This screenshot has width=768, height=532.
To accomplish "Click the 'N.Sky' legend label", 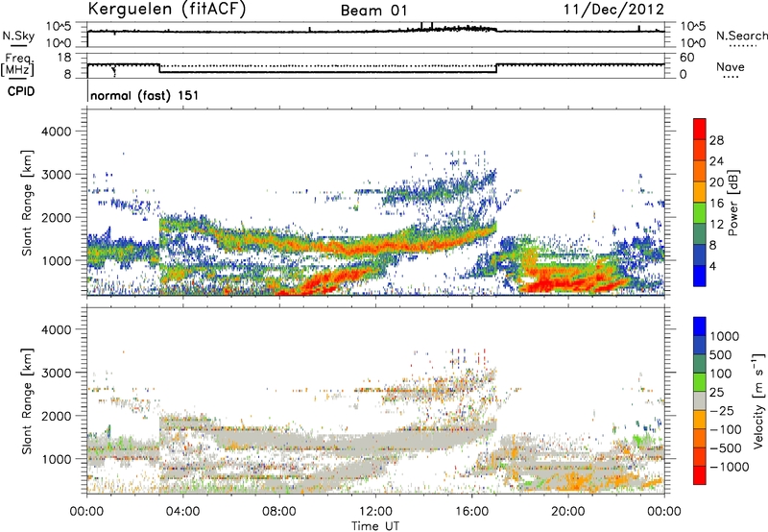I will (18, 36).
